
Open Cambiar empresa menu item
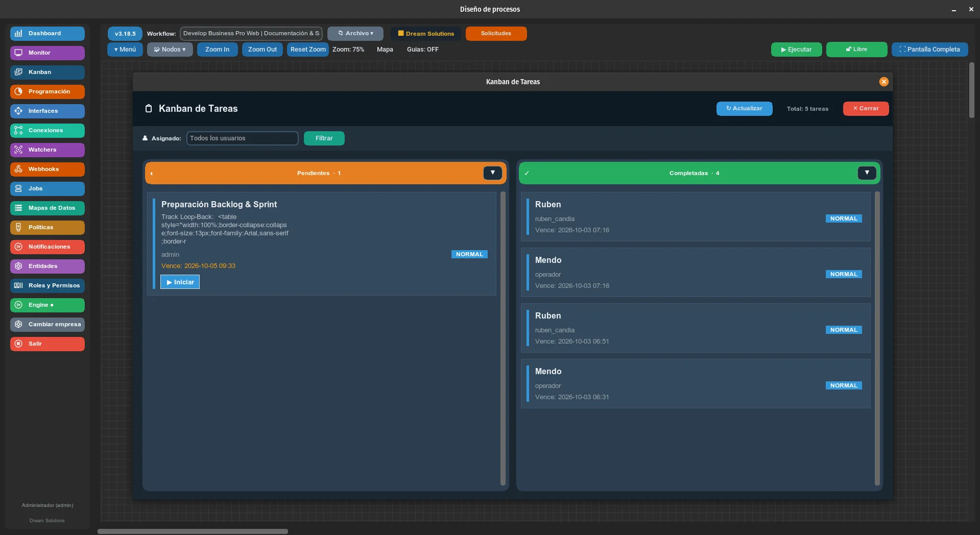47,325
